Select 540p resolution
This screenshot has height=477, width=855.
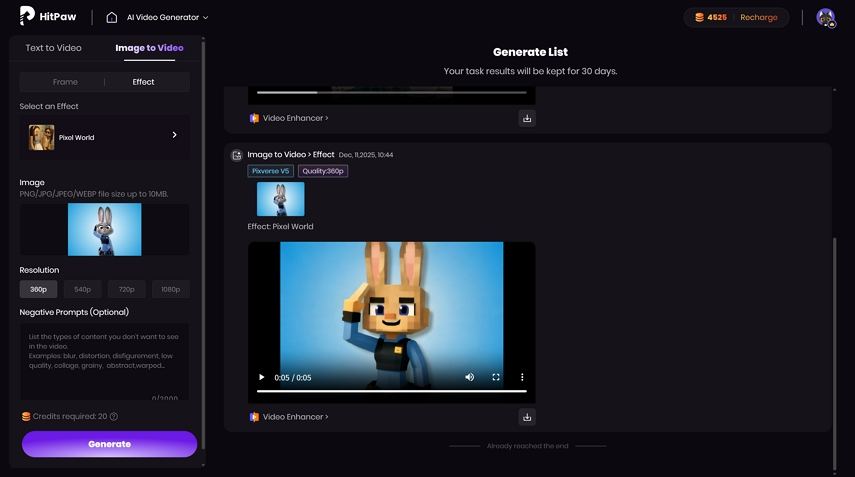pyautogui.click(x=82, y=289)
